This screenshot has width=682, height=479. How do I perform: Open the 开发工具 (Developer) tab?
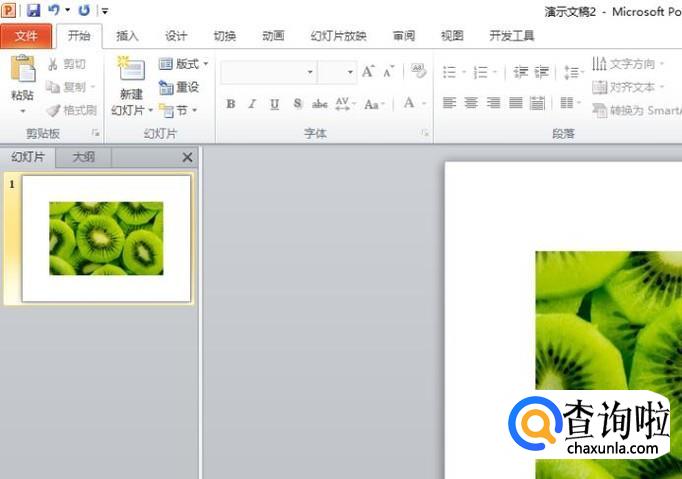point(512,36)
